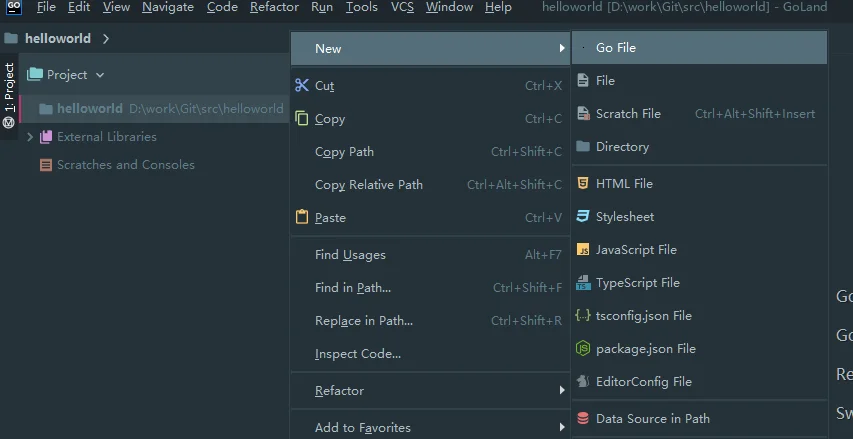Viewport: 853px width, 439px height.
Task: Open the Run menu
Action: [322, 7]
